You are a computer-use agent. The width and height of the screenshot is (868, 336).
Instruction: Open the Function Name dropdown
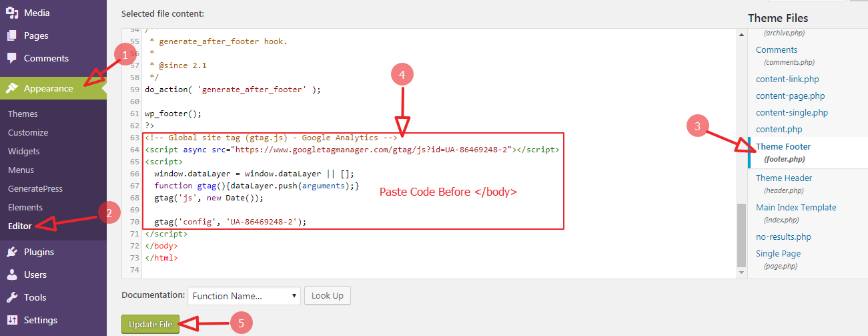[244, 295]
